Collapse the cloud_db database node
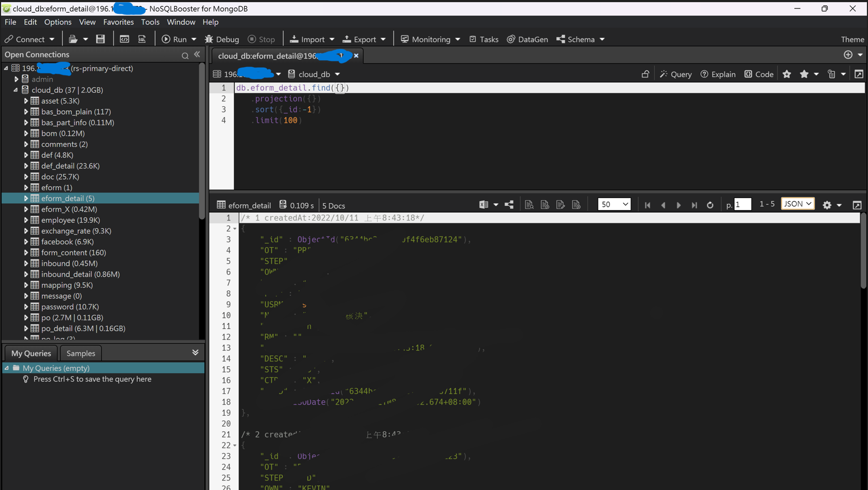 coord(16,90)
